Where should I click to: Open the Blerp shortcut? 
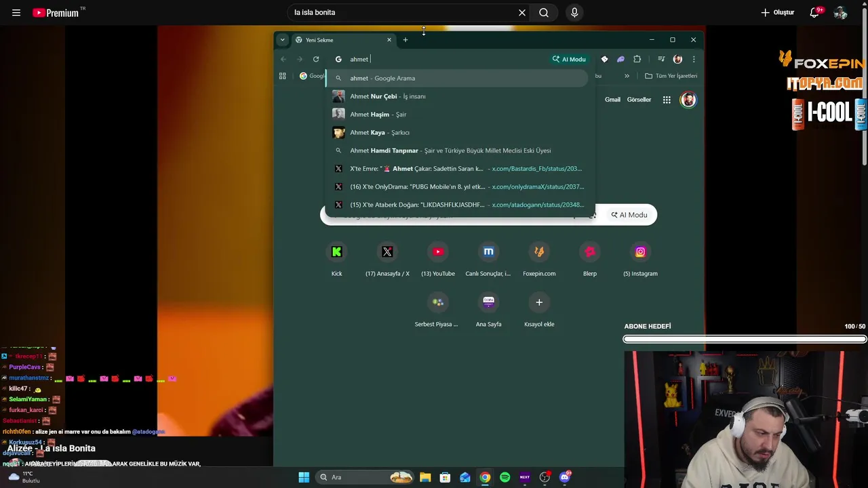point(590,260)
